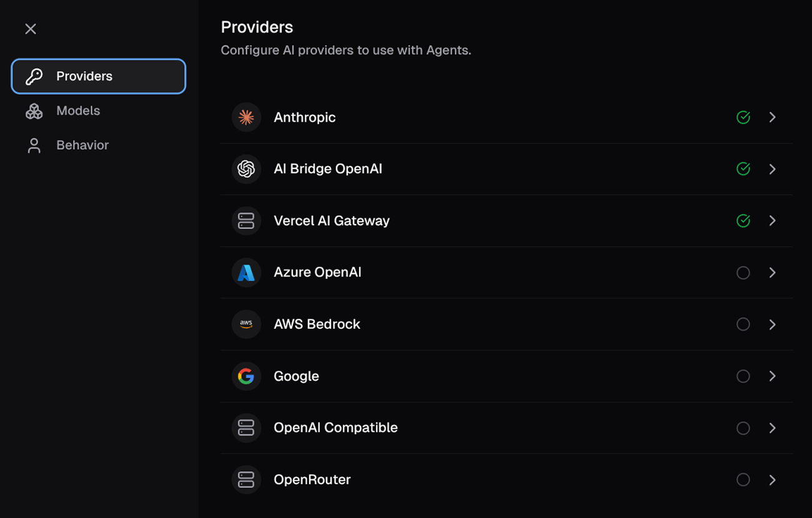Image resolution: width=812 pixels, height=518 pixels.
Task: Toggle the status indicator for Google
Action: pos(743,376)
